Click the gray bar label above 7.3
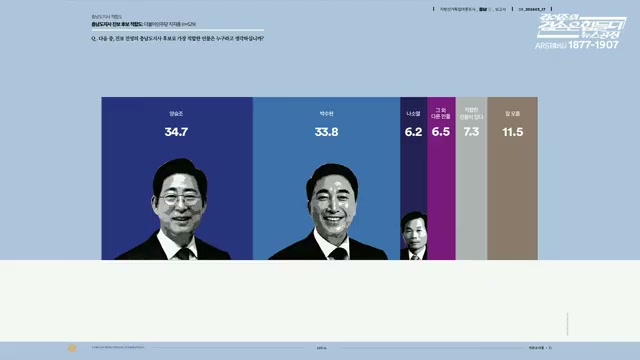 click(471, 113)
